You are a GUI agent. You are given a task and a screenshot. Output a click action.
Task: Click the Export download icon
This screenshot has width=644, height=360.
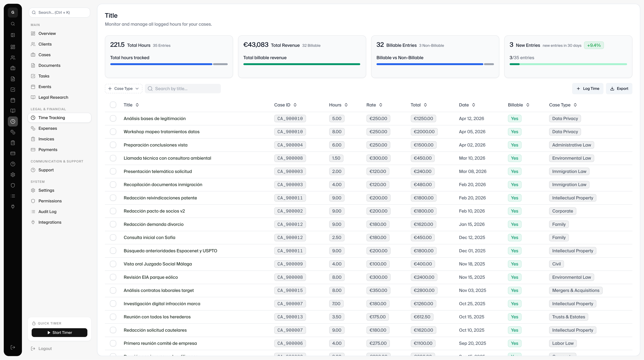tap(612, 89)
